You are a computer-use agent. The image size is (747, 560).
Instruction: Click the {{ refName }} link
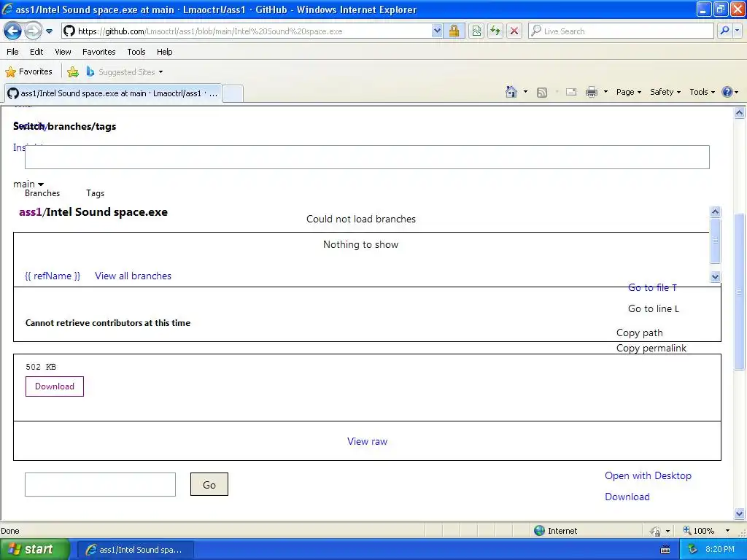pos(53,276)
